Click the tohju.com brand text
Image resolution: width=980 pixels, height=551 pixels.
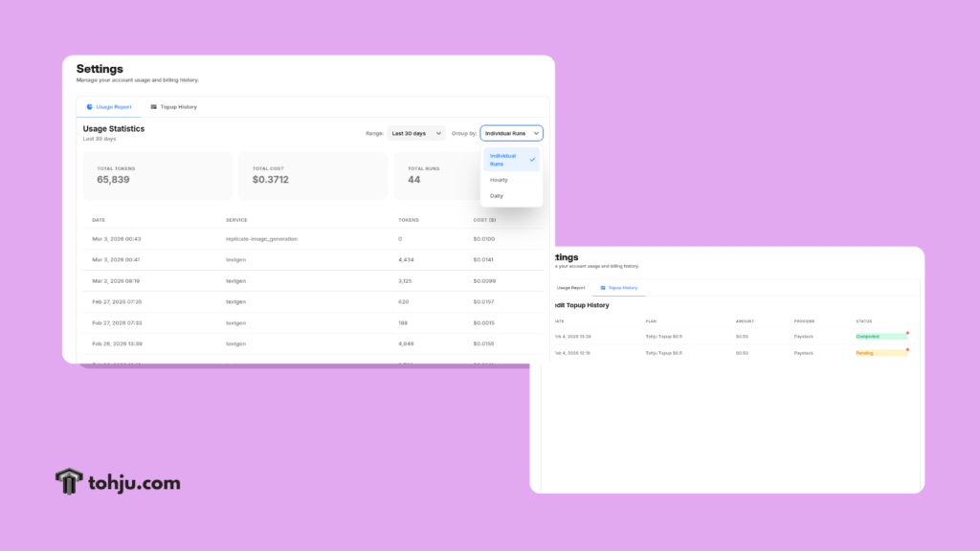point(135,483)
